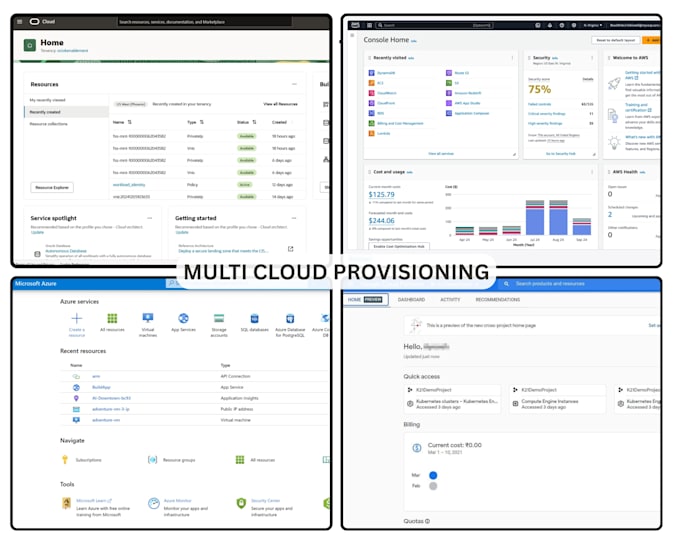The height and width of the screenshot is (544, 680).
Task: Open App Services icon in Azure services
Action: click(x=183, y=318)
